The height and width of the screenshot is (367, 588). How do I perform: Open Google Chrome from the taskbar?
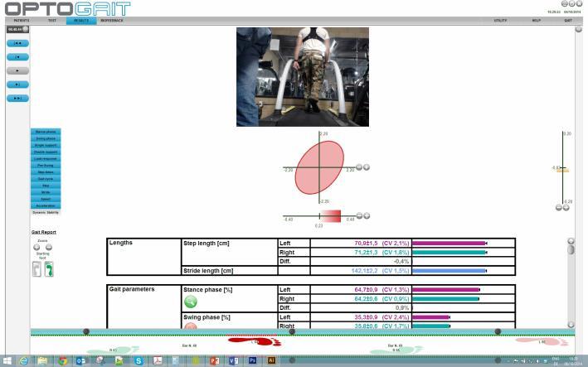(62, 360)
